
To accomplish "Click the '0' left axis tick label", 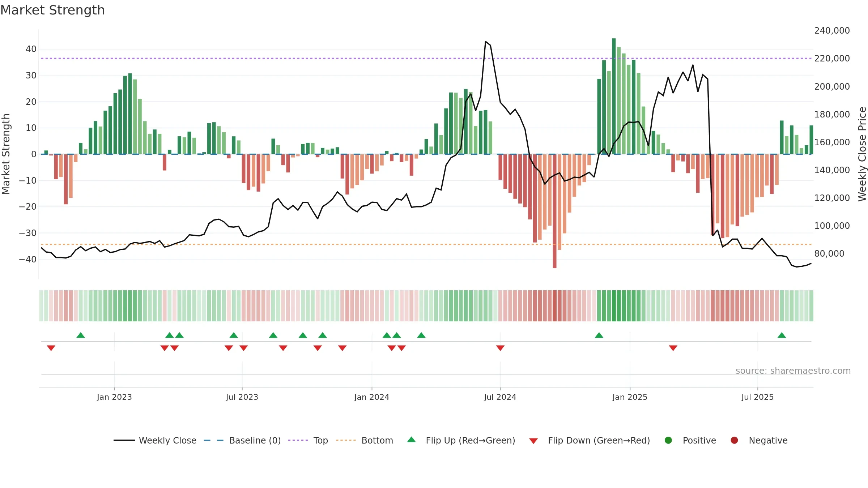I will point(34,154).
